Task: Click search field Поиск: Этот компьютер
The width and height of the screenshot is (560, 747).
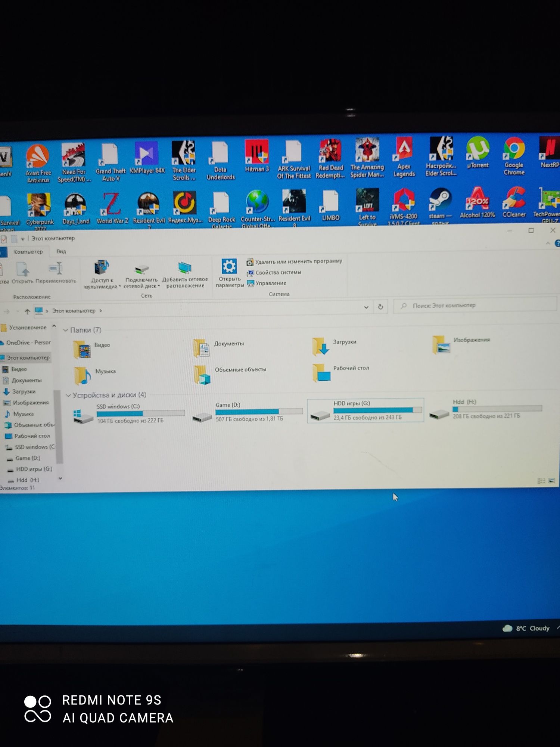Action: click(x=475, y=306)
